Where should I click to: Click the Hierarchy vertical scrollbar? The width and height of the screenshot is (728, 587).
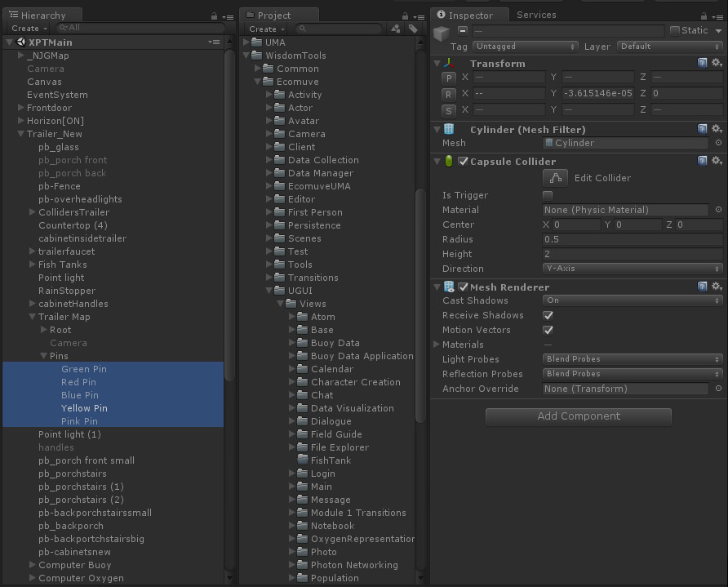[x=229, y=214]
